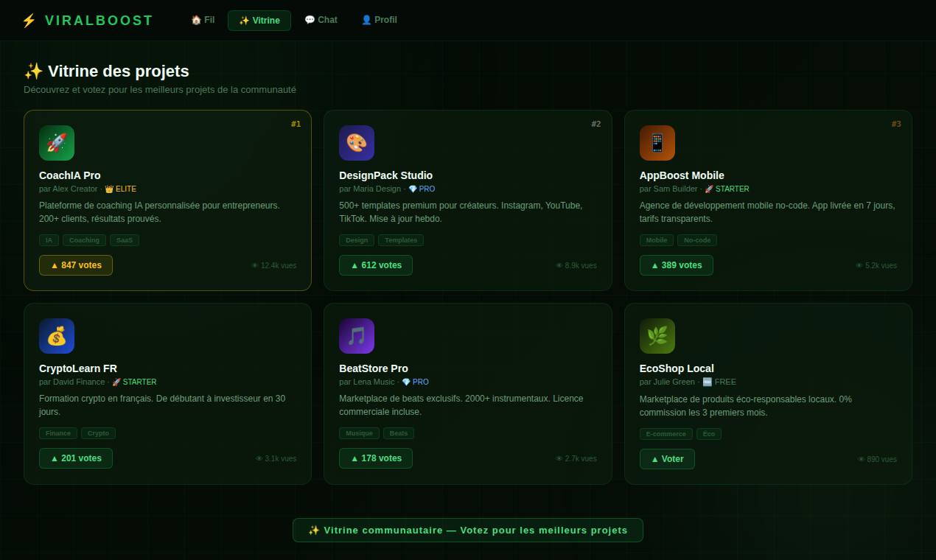
Task: Click the Voter button on EcoShop Local
Action: pyautogui.click(x=667, y=458)
